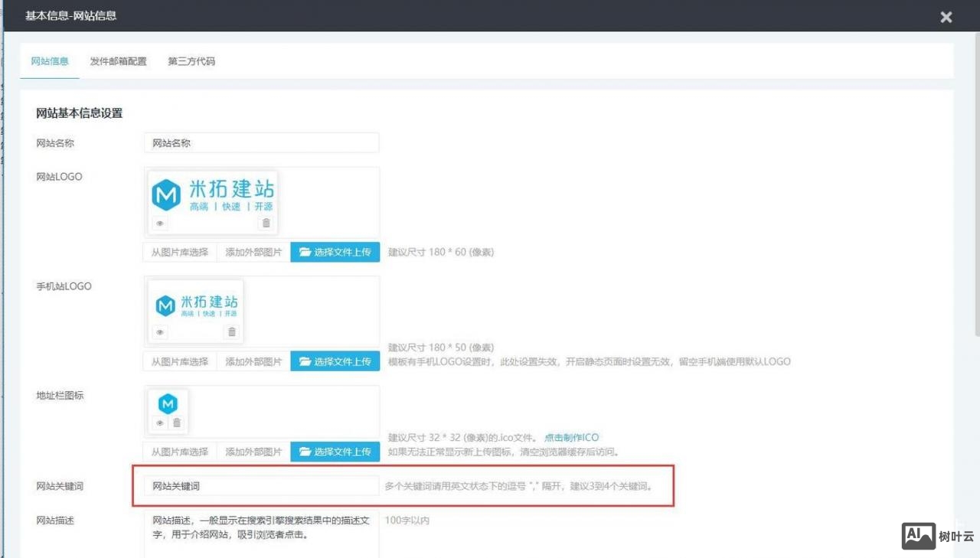980x558 pixels.
Task: Click 从图片库选择 for the website LOGO
Action: click(179, 251)
